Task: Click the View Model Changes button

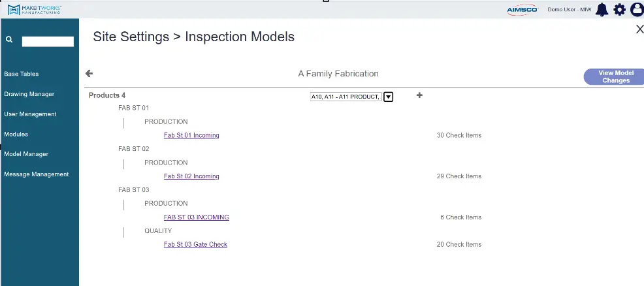Action: click(x=615, y=77)
